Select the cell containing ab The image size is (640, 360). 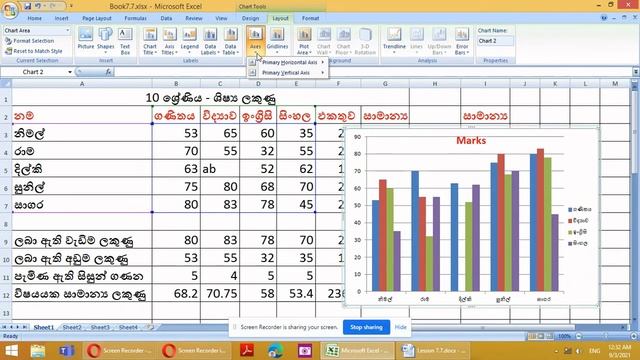pos(220,169)
